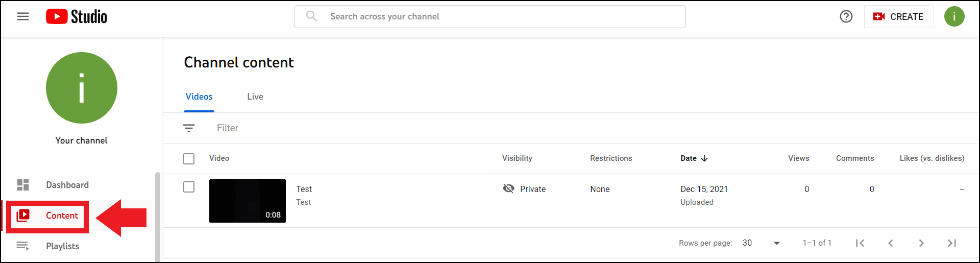Go to the next page arrow

pyautogui.click(x=921, y=243)
